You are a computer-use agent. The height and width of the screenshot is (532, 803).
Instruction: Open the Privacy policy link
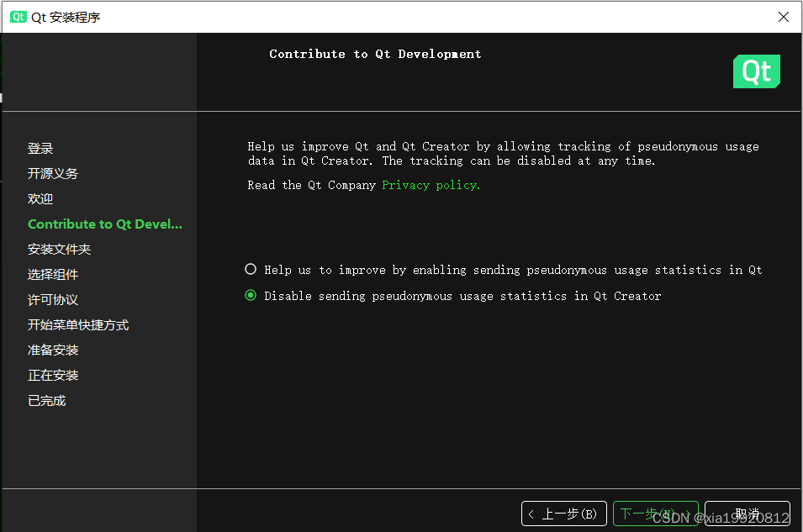click(x=431, y=186)
